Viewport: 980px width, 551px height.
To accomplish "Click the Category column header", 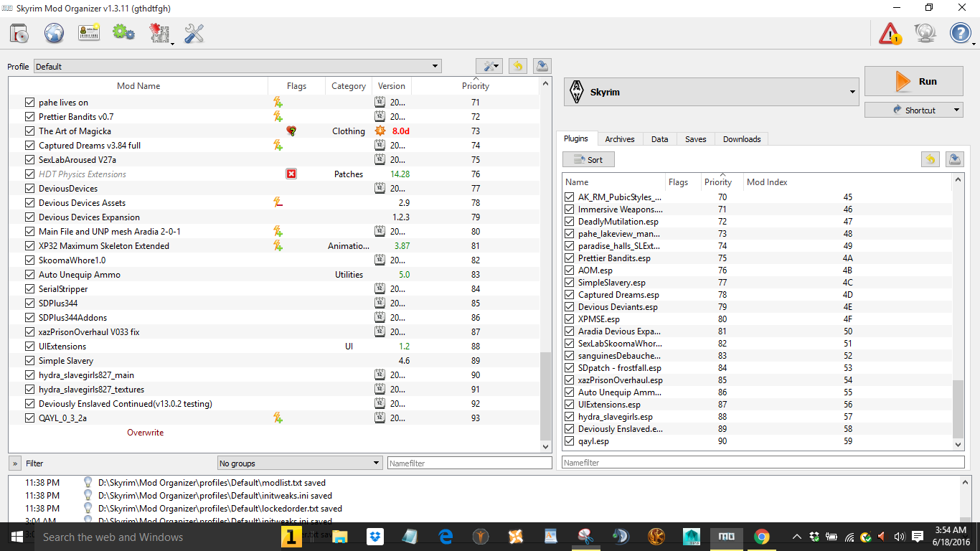I will point(349,86).
